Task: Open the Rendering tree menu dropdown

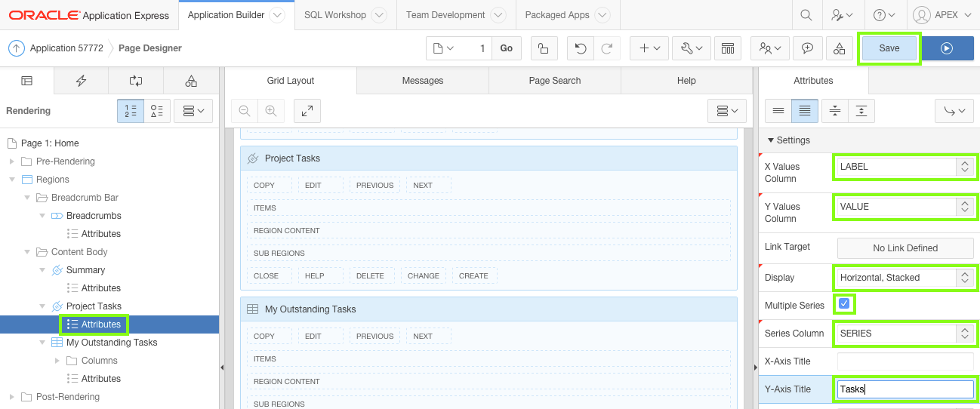Action: click(x=193, y=111)
